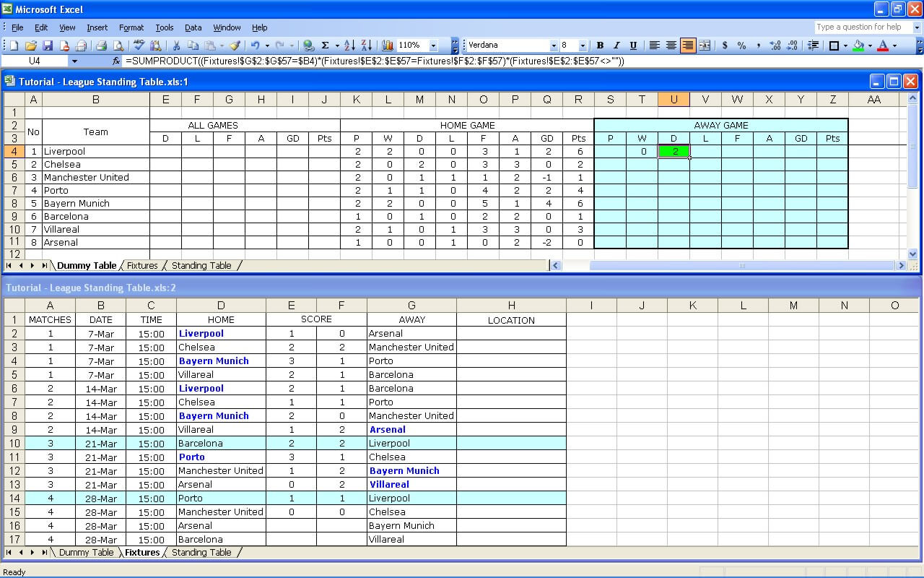The width and height of the screenshot is (924, 578).
Task: Open the 110% zoom dropdown
Action: point(433,46)
